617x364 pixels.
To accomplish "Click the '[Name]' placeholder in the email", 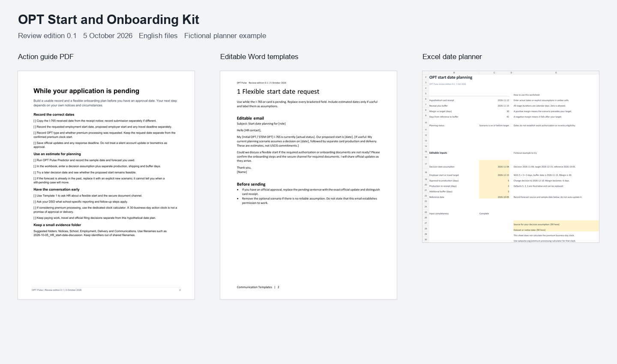I will pos(242,172).
